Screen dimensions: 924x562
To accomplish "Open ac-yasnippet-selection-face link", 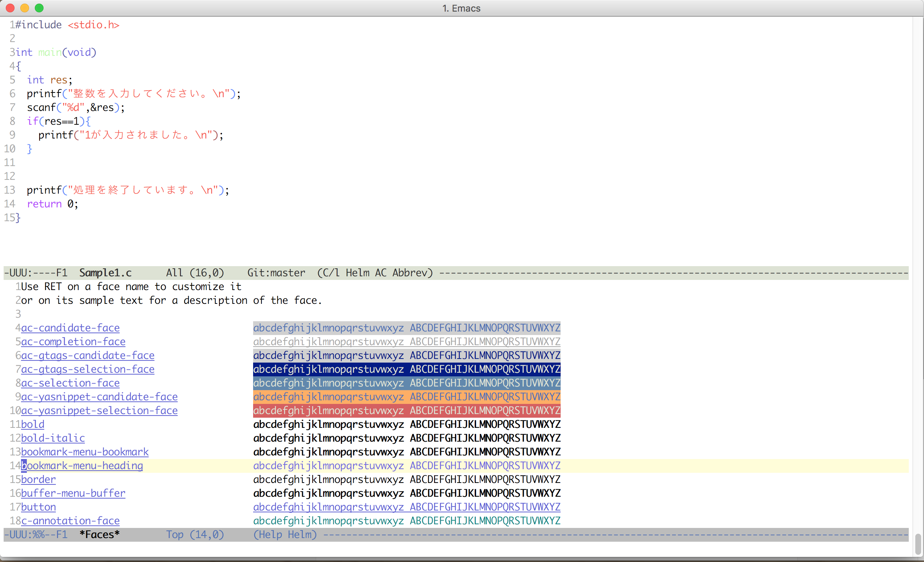I will coord(99,410).
